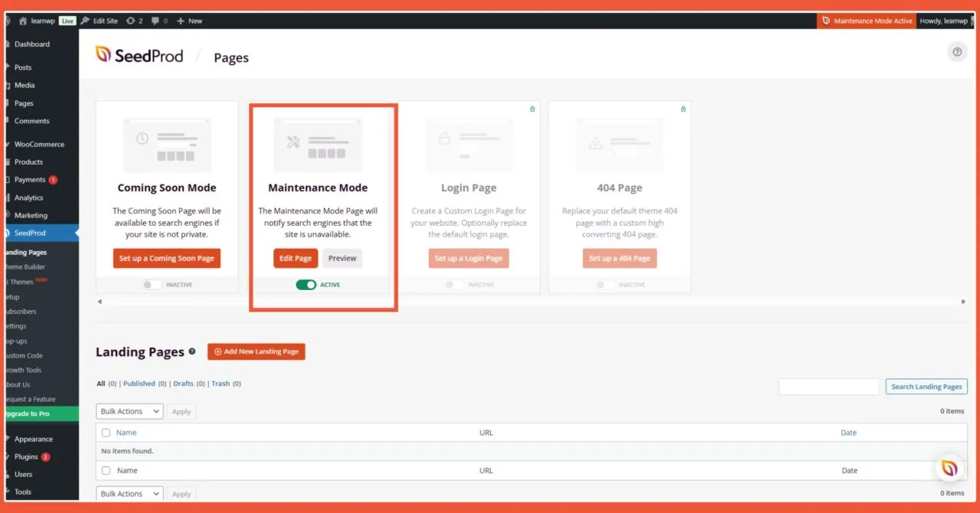Disable the Maintenance Mode active toggle
Viewport: 980px width, 513px height.
(x=306, y=285)
